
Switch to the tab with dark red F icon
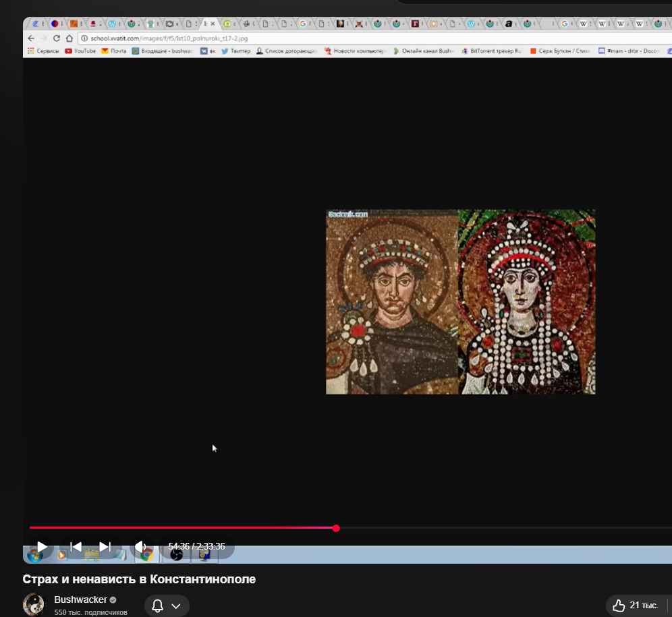[415, 24]
